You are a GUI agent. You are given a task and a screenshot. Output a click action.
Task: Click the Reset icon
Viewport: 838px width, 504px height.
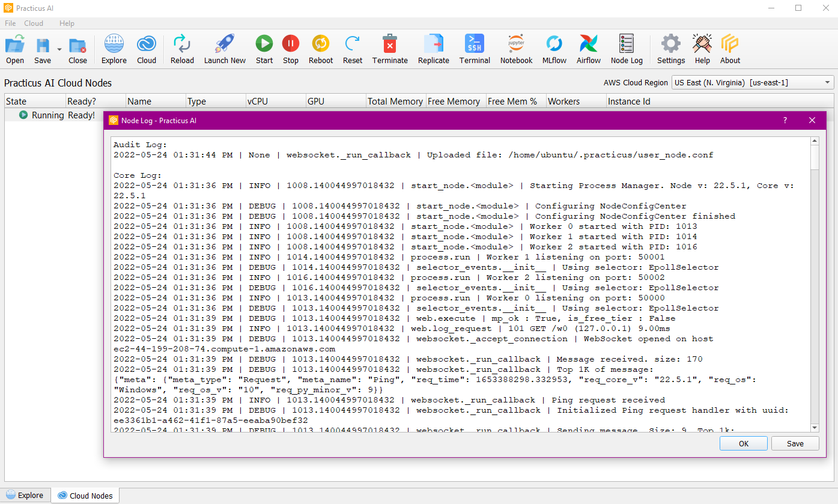click(x=353, y=49)
